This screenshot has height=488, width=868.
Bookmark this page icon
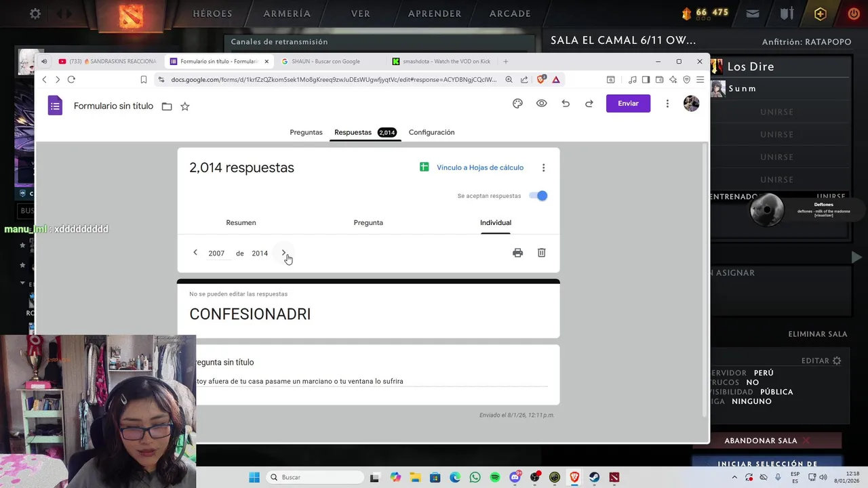(x=144, y=79)
